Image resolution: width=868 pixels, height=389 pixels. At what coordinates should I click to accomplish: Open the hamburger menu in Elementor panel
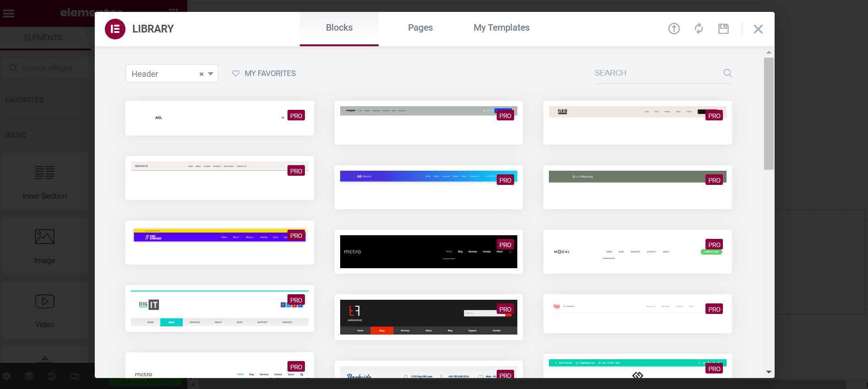(x=9, y=13)
